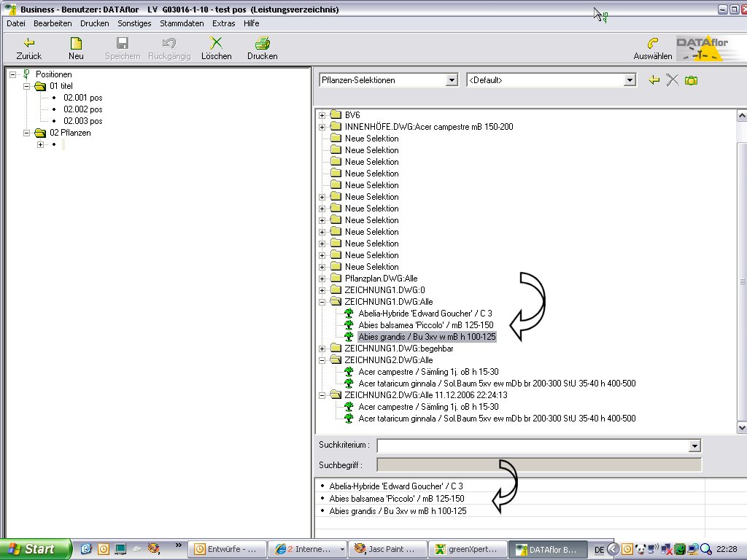Click the X delete icon beside Default dropdown

pyautogui.click(x=672, y=80)
